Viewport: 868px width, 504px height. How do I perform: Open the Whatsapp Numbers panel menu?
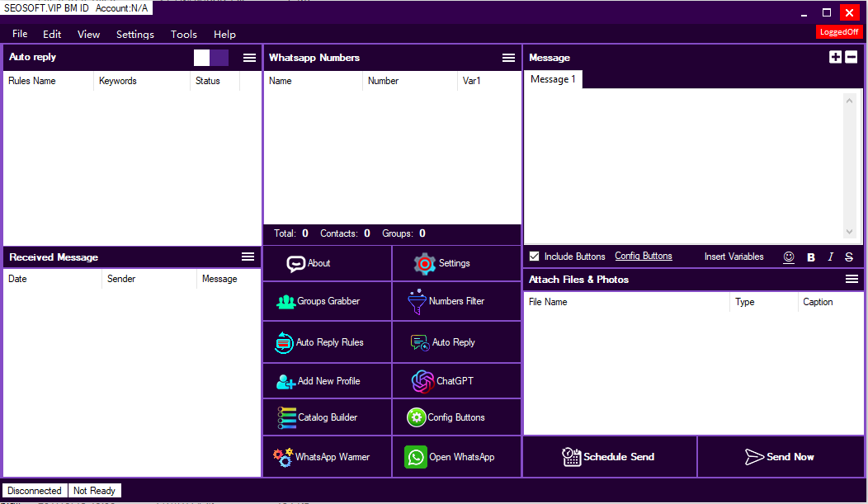(x=509, y=58)
